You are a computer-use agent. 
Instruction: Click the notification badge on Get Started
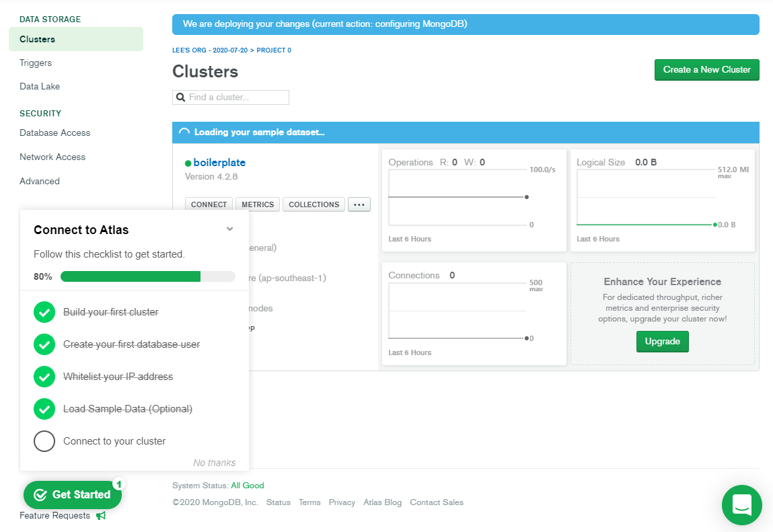(118, 484)
